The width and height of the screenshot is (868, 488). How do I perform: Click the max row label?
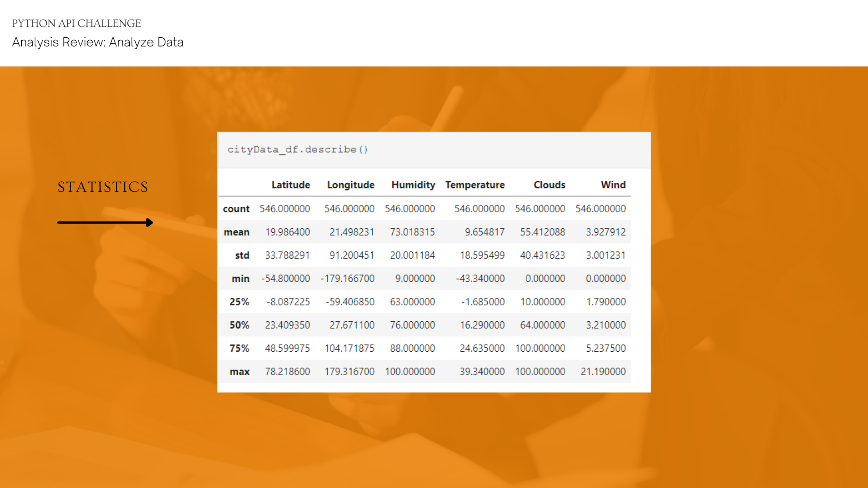click(240, 372)
